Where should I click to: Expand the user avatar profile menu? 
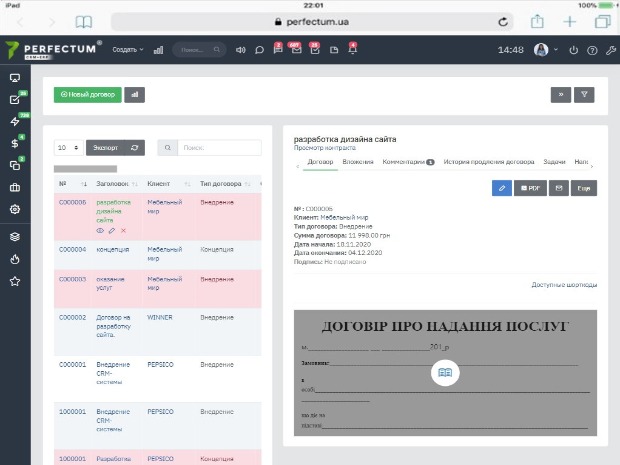tap(546, 50)
